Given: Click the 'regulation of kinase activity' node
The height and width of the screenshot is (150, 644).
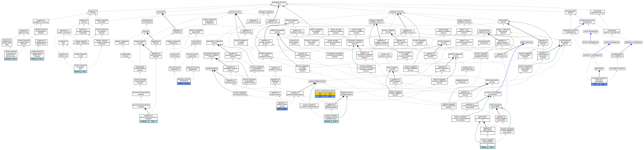Looking at the screenshot, I should pos(275,94).
